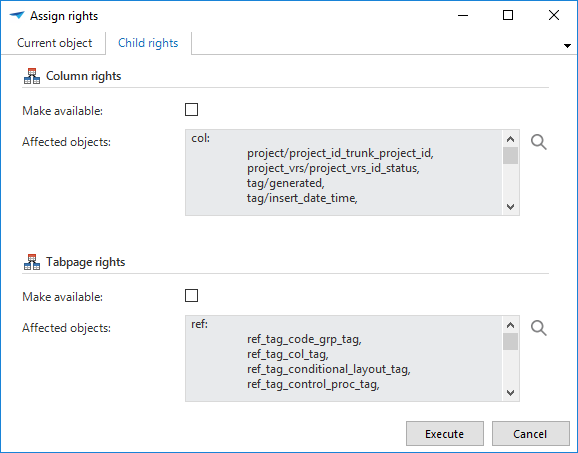
Task: Maximize the Assign rights window
Action: tap(508, 15)
